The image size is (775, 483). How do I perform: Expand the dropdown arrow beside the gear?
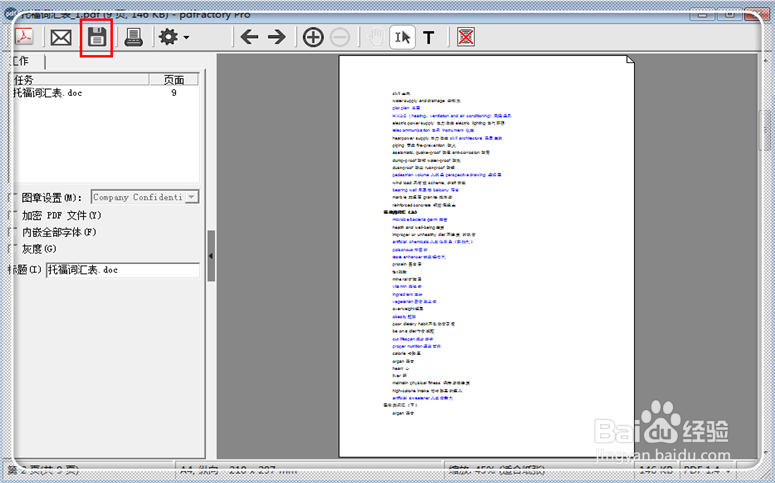[186, 37]
